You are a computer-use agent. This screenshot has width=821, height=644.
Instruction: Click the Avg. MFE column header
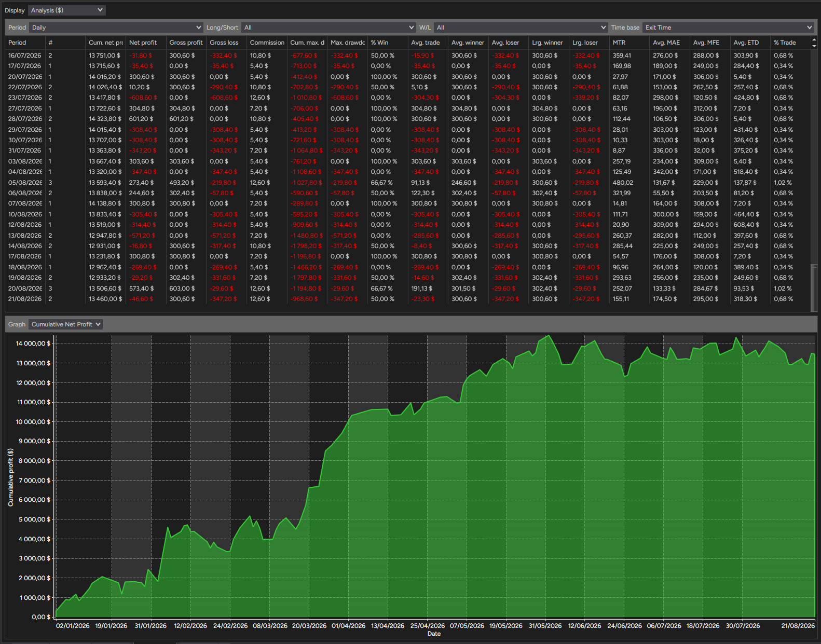[x=710, y=43]
